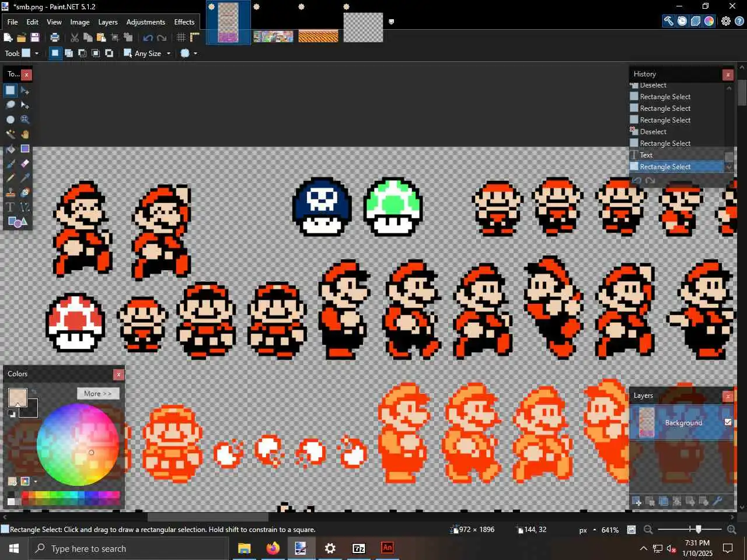The width and height of the screenshot is (747, 560).
Task: Open the Layers menu
Action: click(108, 22)
